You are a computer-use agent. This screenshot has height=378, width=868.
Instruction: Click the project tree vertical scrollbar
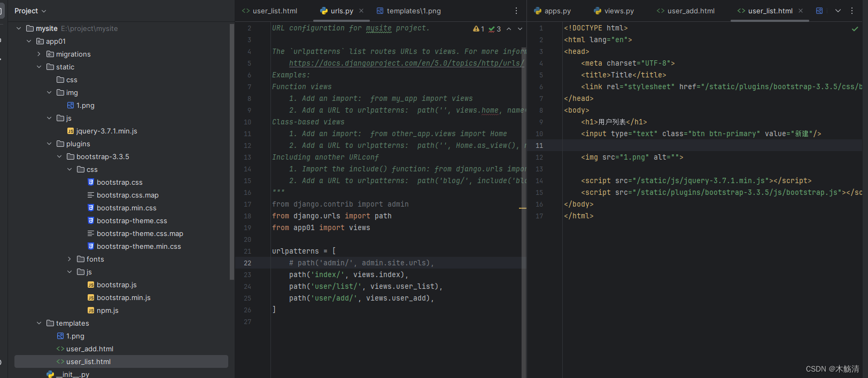click(231, 149)
